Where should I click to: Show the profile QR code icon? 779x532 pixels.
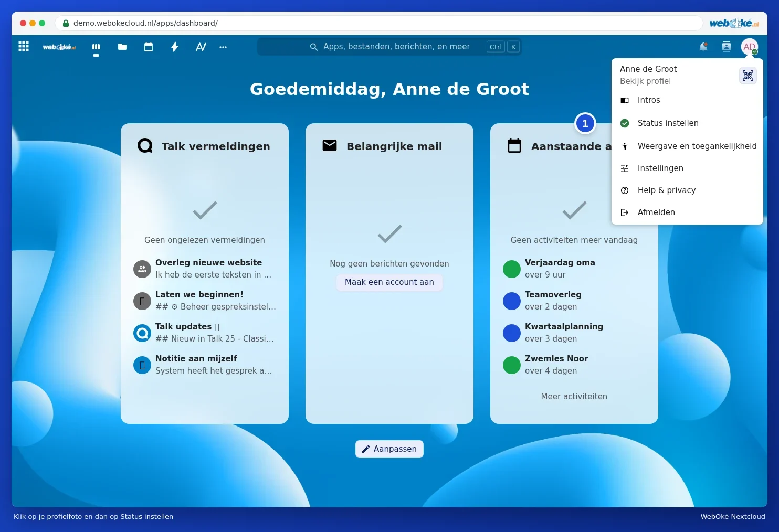[748, 76]
